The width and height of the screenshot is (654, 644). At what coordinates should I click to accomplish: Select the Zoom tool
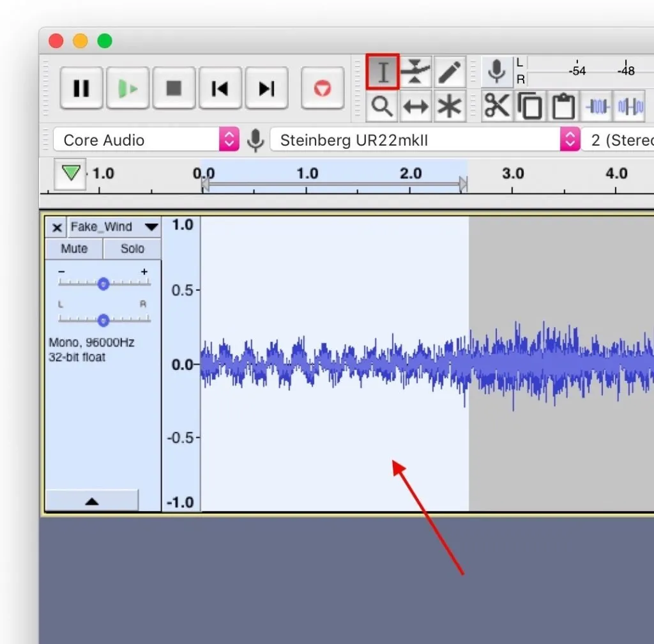[382, 106]
